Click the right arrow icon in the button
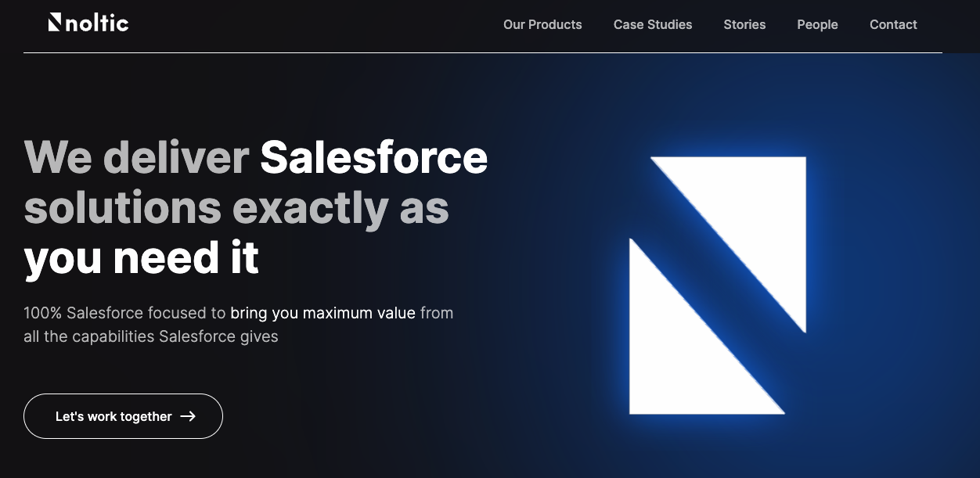The width and height of the screenshot is (980, 478). [188, 416]
